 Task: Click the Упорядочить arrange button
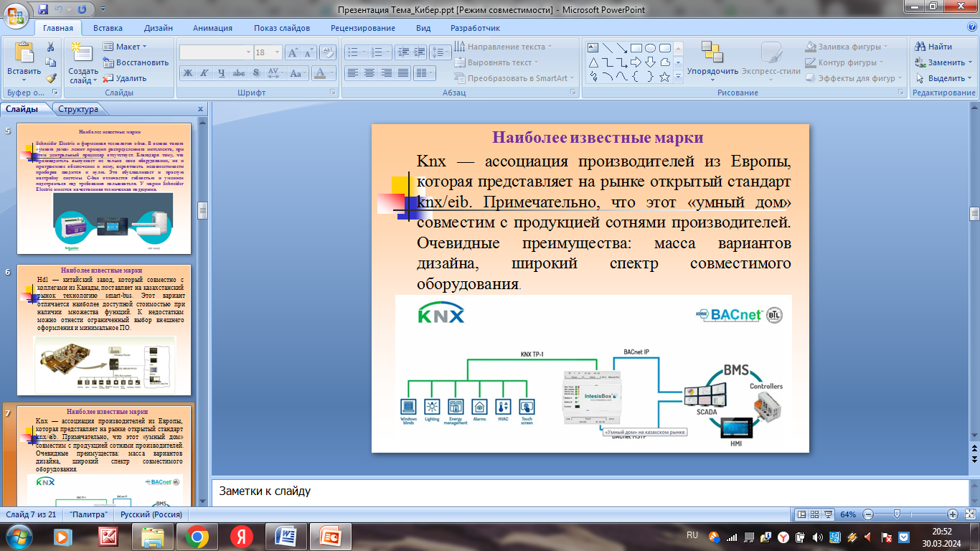point(712,60)
